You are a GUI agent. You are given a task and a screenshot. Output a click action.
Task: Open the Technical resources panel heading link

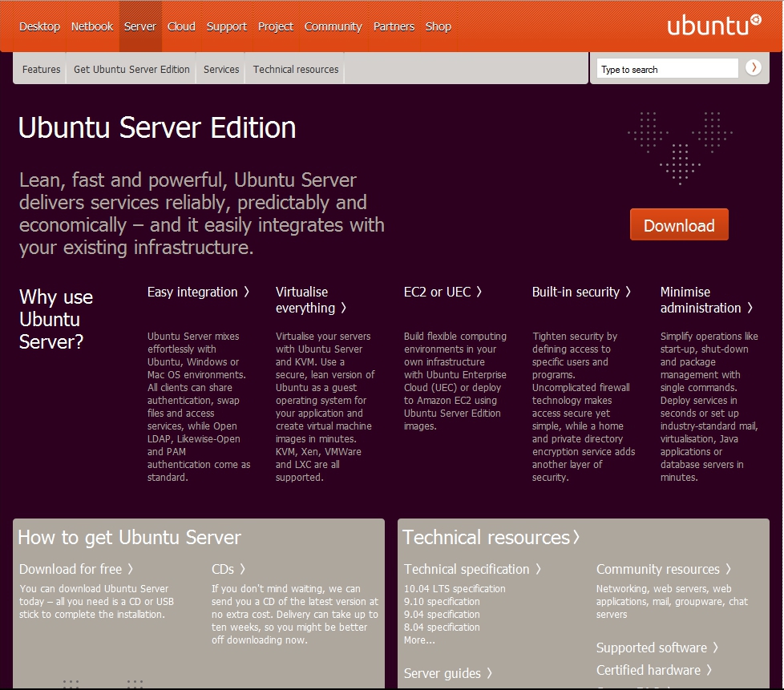(491, 537)
